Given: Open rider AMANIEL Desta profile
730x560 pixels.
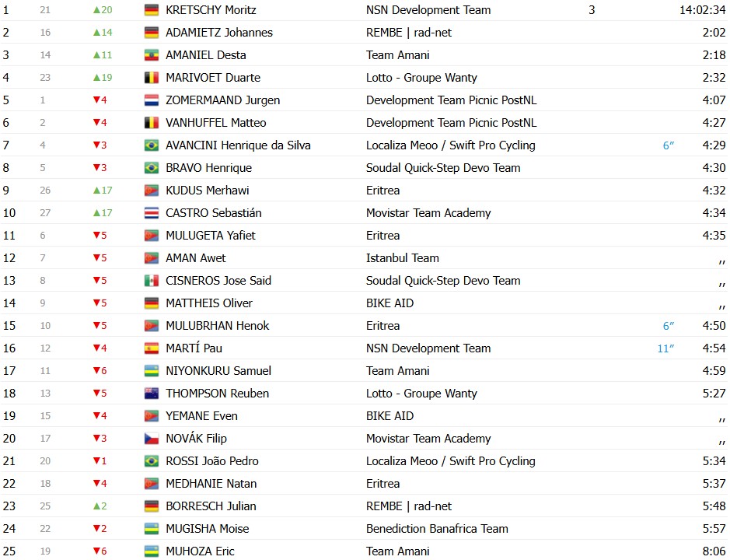Looking at the screenshot, I should pos(206,55).
